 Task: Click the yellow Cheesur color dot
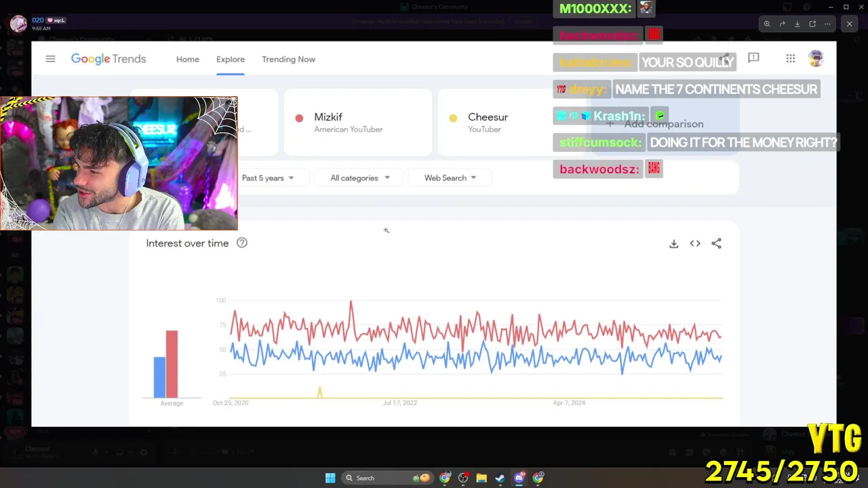(453, 118)
